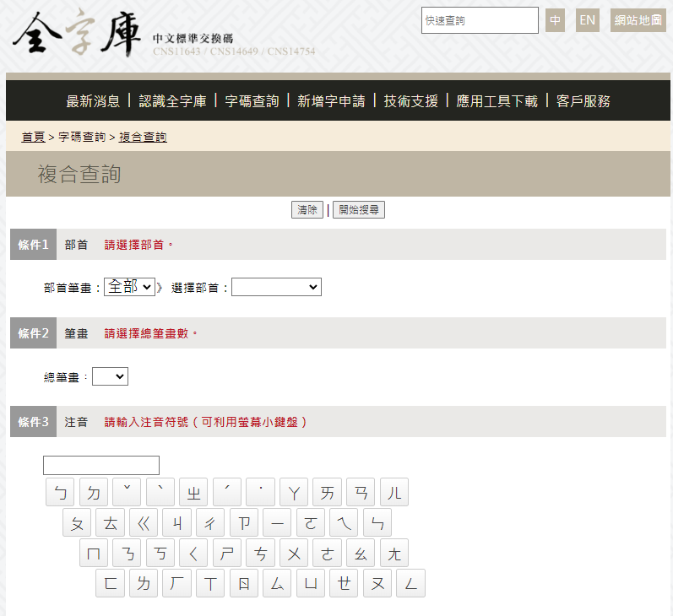Open 新增字申請 menu item
The image size is (673, 616).
331,101
